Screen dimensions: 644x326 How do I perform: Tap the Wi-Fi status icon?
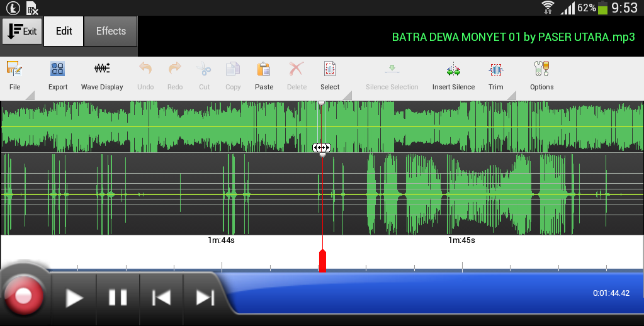click(548, 8)
